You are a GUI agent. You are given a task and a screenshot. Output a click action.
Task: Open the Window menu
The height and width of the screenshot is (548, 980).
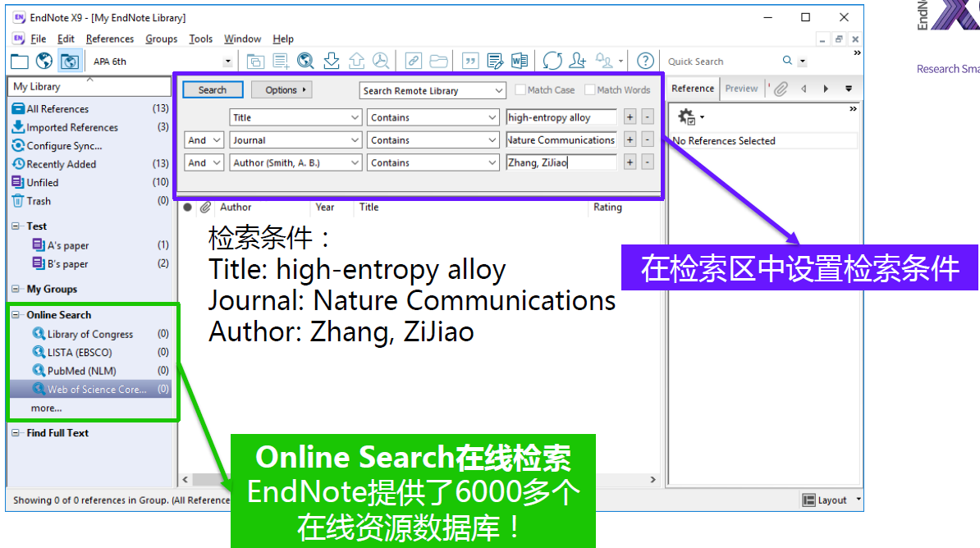[x=242, y=39]
